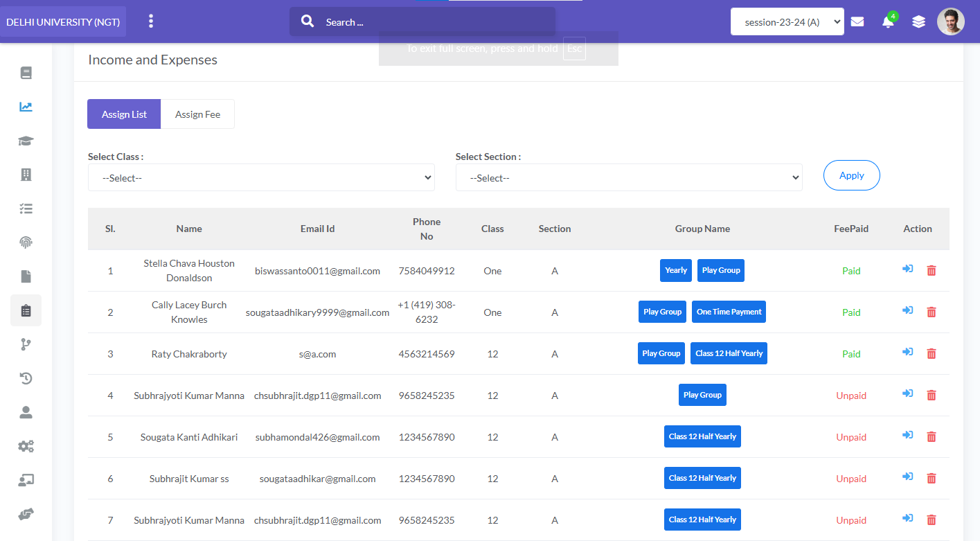Open the chart-line analytics sidebar icon
Screen dimensions: 980x541
point(26,107)
